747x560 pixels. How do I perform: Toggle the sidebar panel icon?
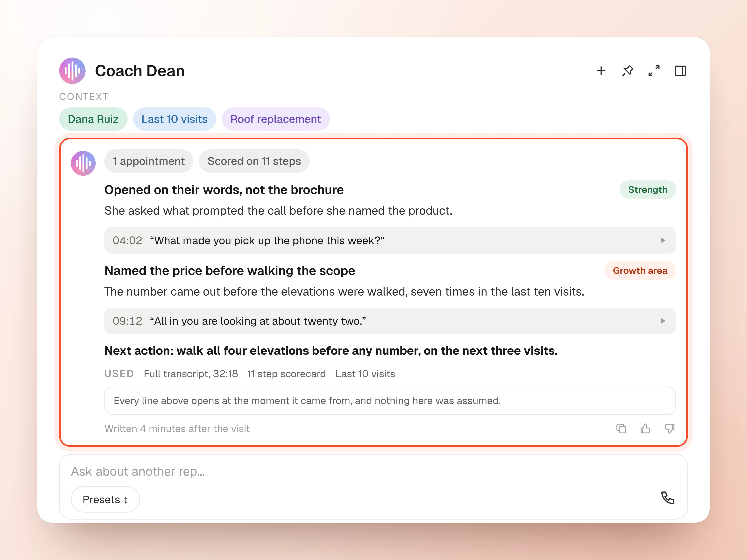coord(680,71)
